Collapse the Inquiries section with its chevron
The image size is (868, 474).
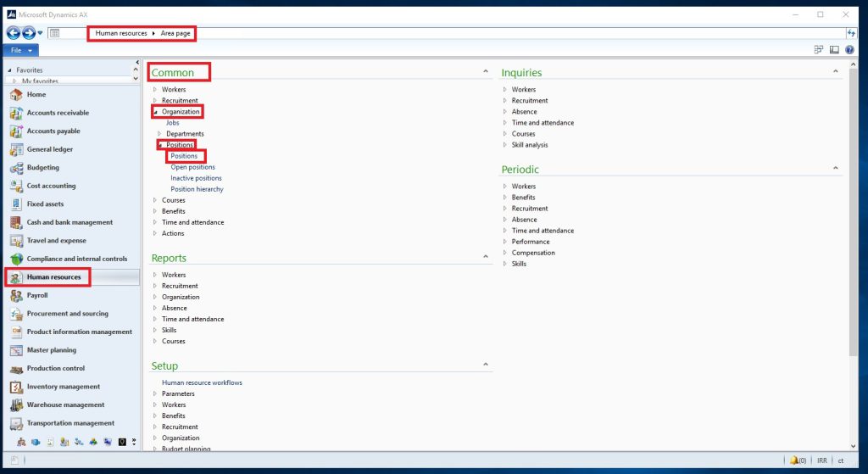[835, 71]
